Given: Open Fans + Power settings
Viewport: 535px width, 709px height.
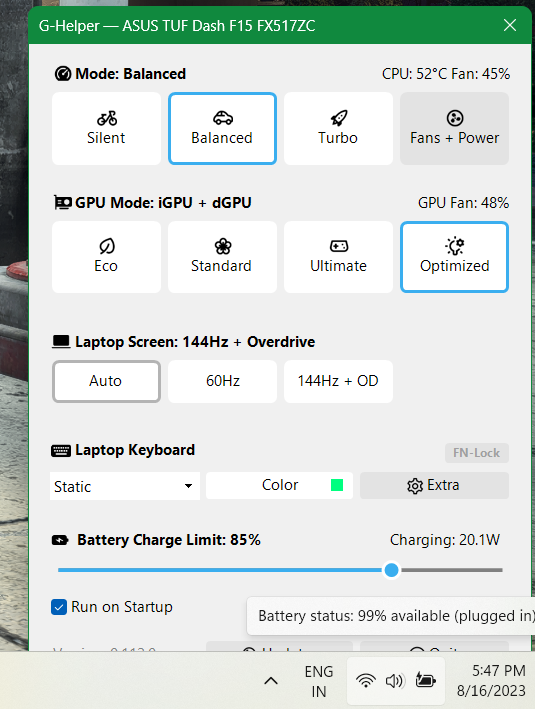Looking at the screenshot, I should tap(455, 128).
